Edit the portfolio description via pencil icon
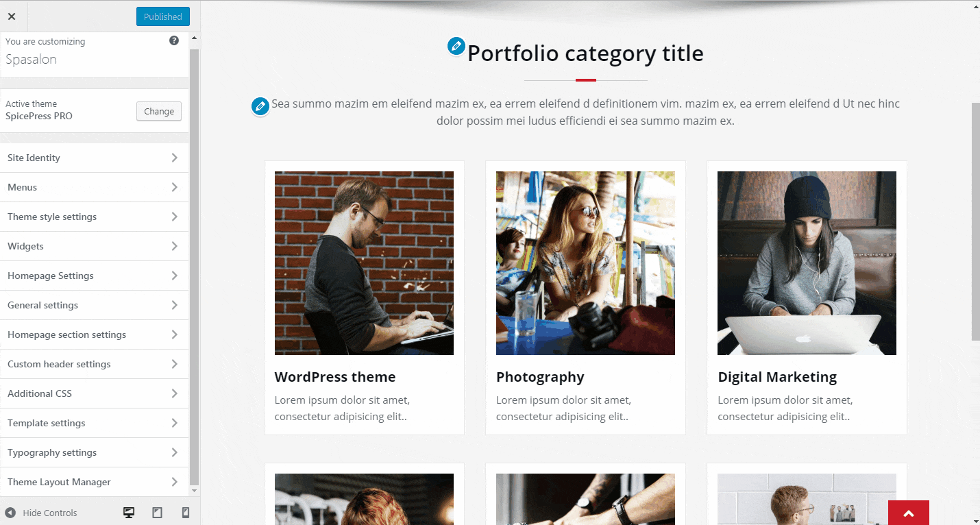The height and width of the screenshot is (525, 980). 260,106
